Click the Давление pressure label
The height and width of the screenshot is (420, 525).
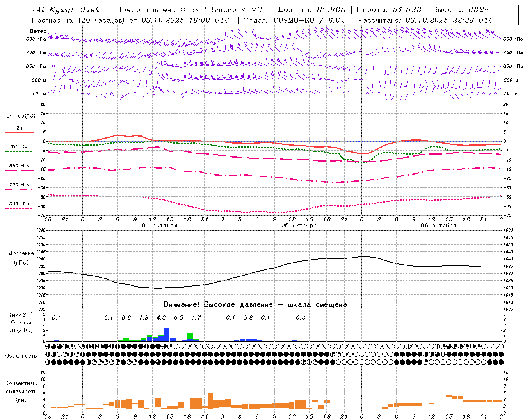click(x=21, y=253)
